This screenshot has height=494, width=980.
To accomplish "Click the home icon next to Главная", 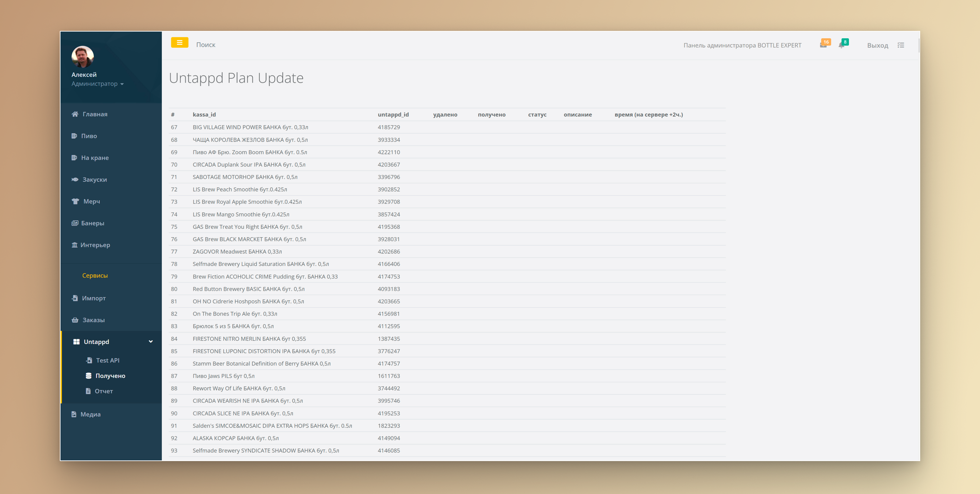I will 75,114.
